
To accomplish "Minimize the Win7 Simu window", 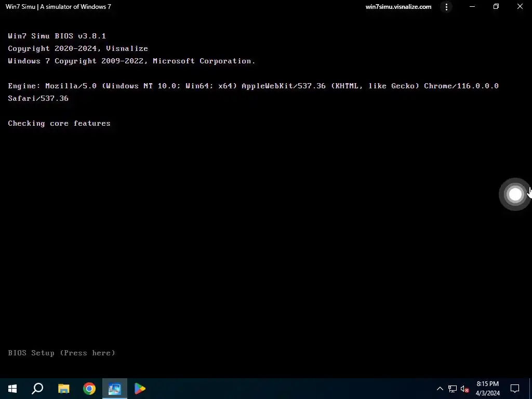I will tap(472, 7).
